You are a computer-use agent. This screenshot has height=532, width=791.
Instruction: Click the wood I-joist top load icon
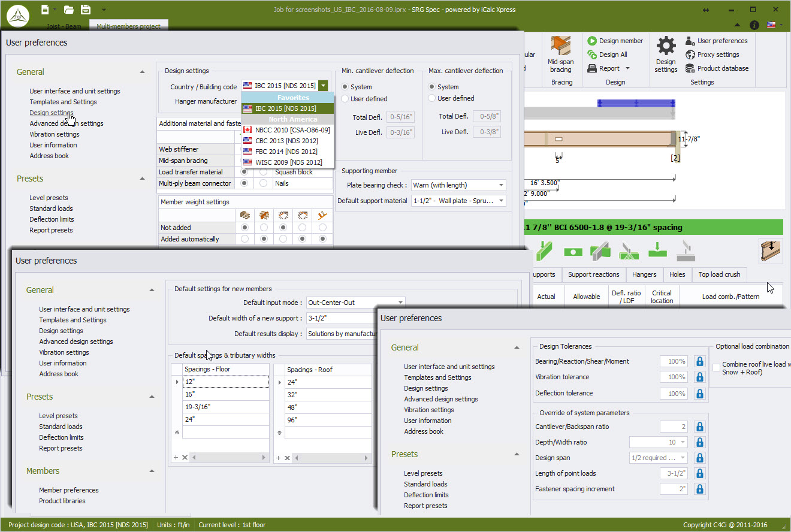pyautogui.click(x=770, y=250)
